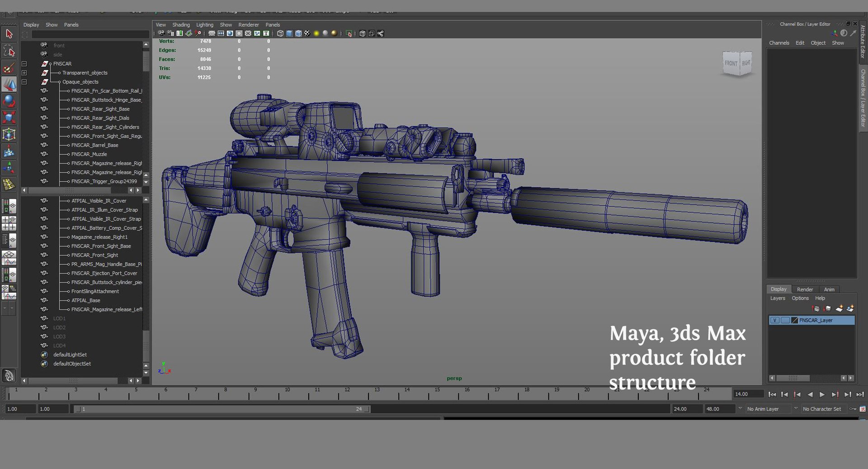
Task: Select FNSCAR_Muzzle in the outliner
Action: click(89, 154)
